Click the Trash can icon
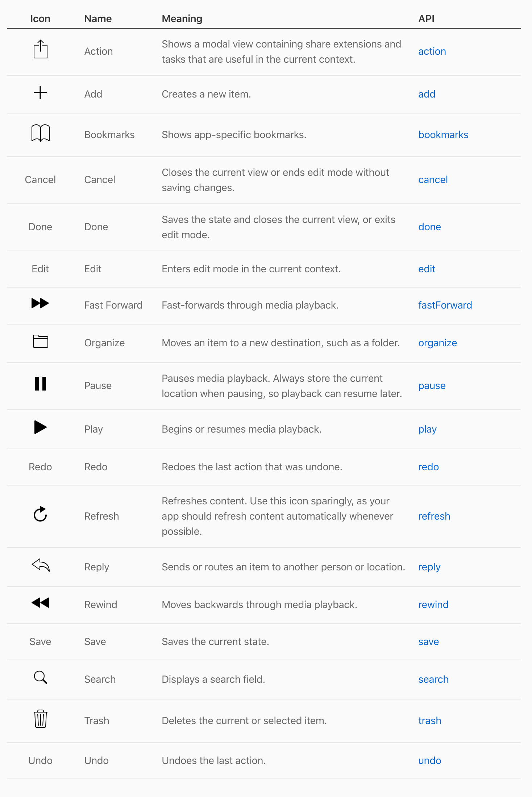 (x=40, y=719)
